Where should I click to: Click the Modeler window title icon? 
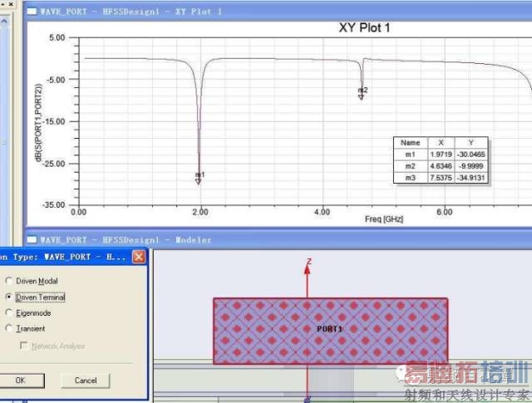click(32, 240)
